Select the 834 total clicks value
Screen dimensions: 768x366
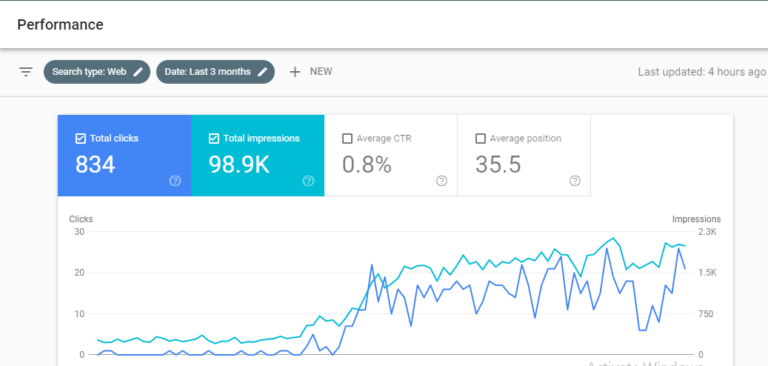95,165
